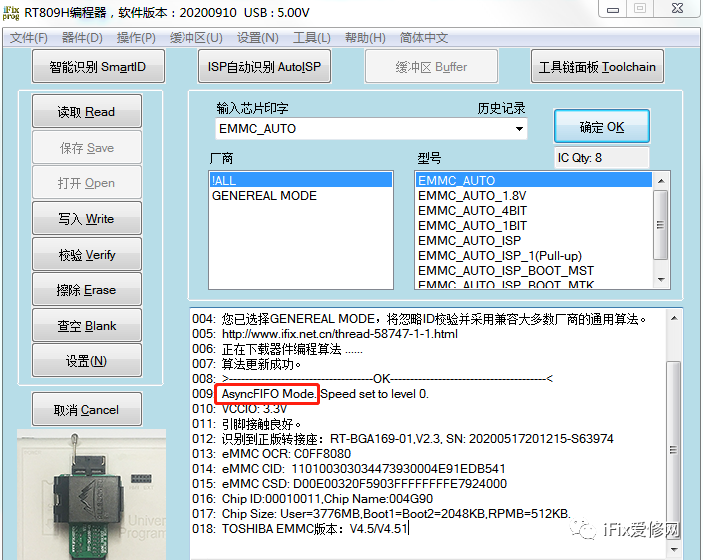The width and height of the screenshot is (703, 560).
Task: Click log line 014 eMMC CID value
Action: (349, 469)
